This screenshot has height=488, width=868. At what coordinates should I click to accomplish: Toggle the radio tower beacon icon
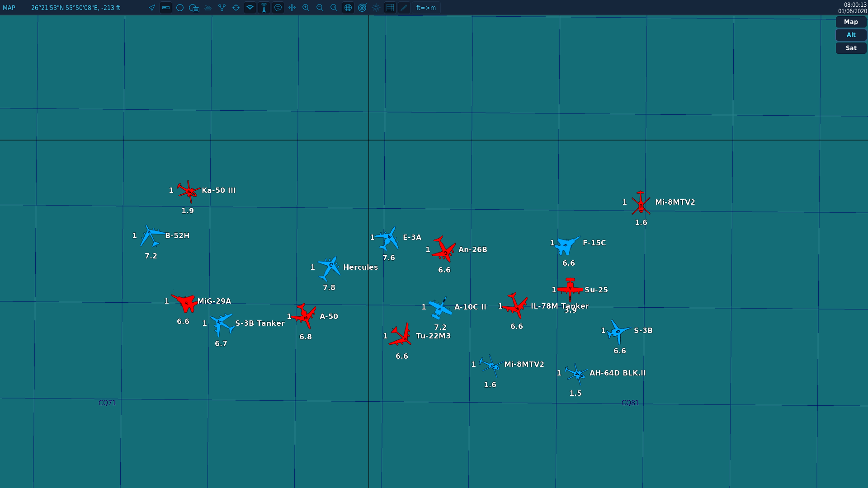[264, 8]
